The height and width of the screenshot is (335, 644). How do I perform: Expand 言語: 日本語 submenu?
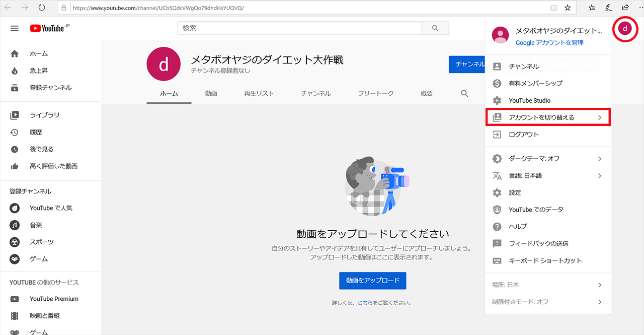[548, 176]
